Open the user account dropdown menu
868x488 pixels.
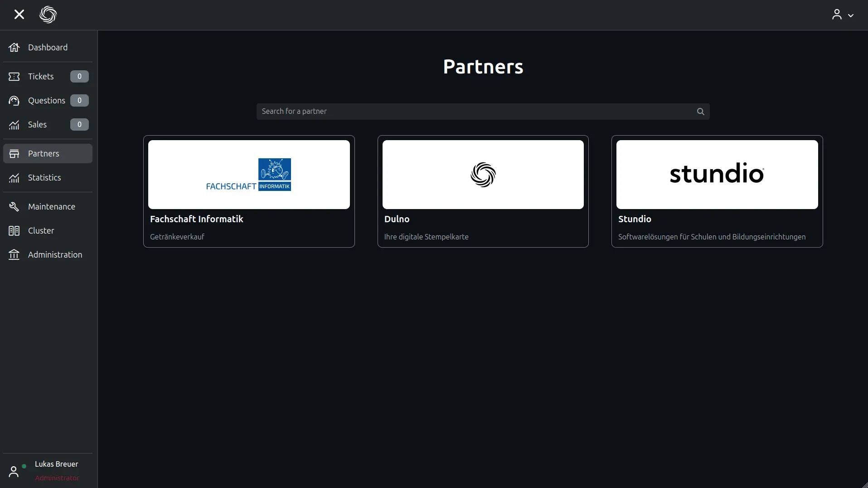coord(842,15)
